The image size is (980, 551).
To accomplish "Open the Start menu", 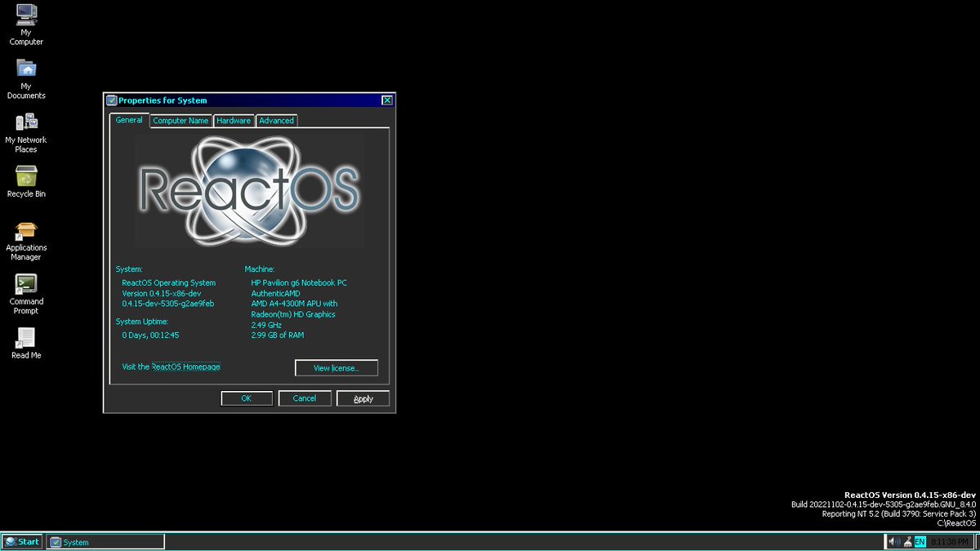I will coord(21,541).
